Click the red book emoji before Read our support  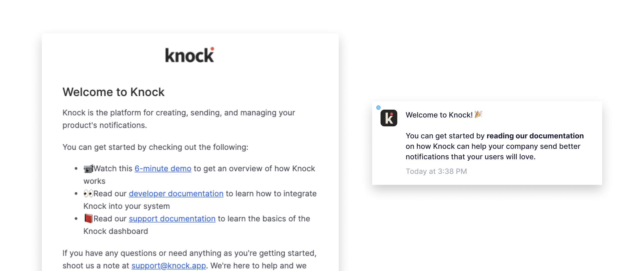click(x=88, y=219)
